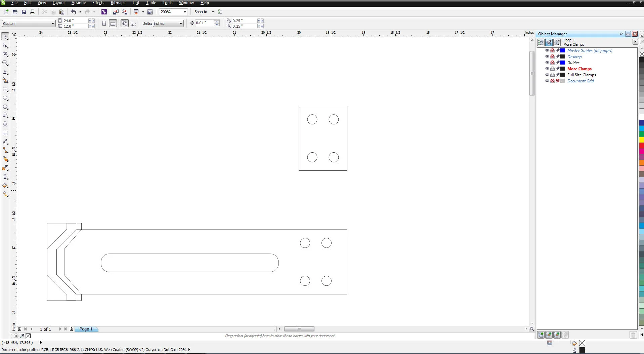Image resolution: width=644 pixels, height=354 pixels.
Task: Hide the More Clamps layer
Action: [x=547, y=69]
